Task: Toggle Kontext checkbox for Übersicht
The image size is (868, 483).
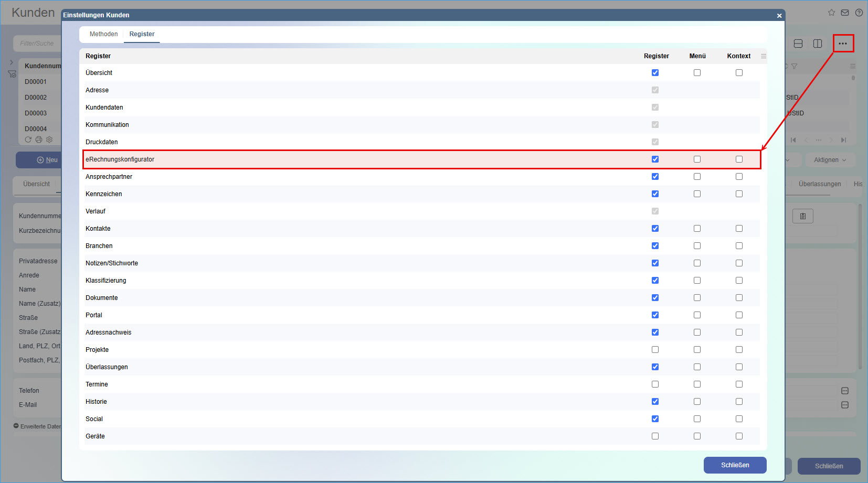Action: click(739, 73)
